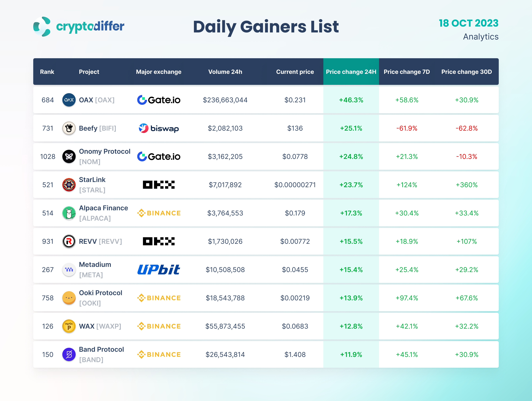Click the WAX gold coin icon
The height and width of the screenshot is (401, 532).
[69, 326]
